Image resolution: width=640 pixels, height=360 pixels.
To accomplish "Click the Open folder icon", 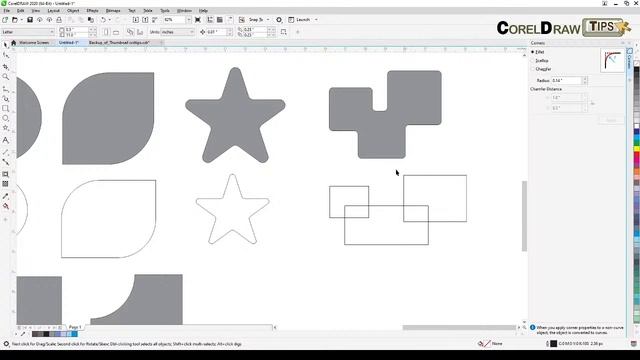I will tap(15, 20).
